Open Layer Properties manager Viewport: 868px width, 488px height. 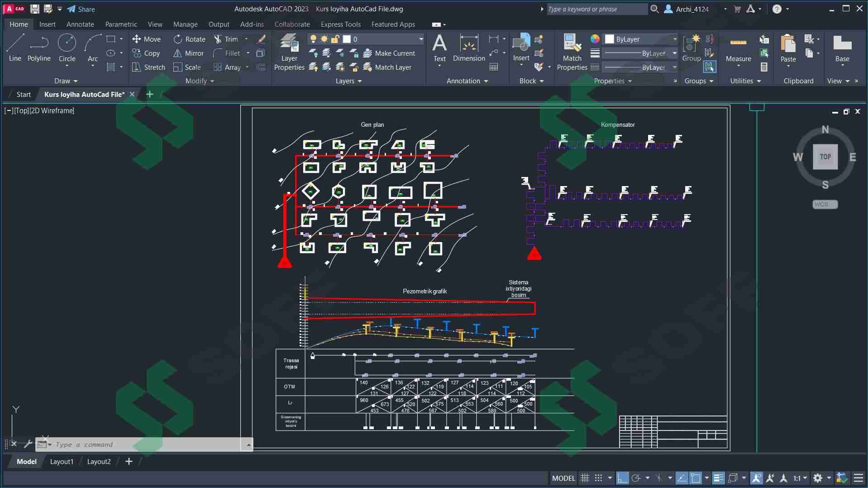(x=289, y=53)
